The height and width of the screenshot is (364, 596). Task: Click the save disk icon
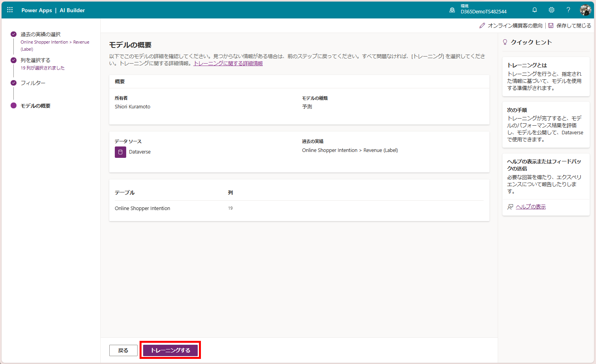point(551,26)
